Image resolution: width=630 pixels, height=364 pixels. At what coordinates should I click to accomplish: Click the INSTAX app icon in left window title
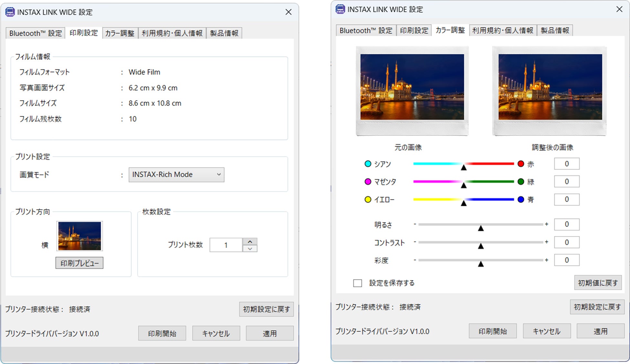tap(10, 12)
